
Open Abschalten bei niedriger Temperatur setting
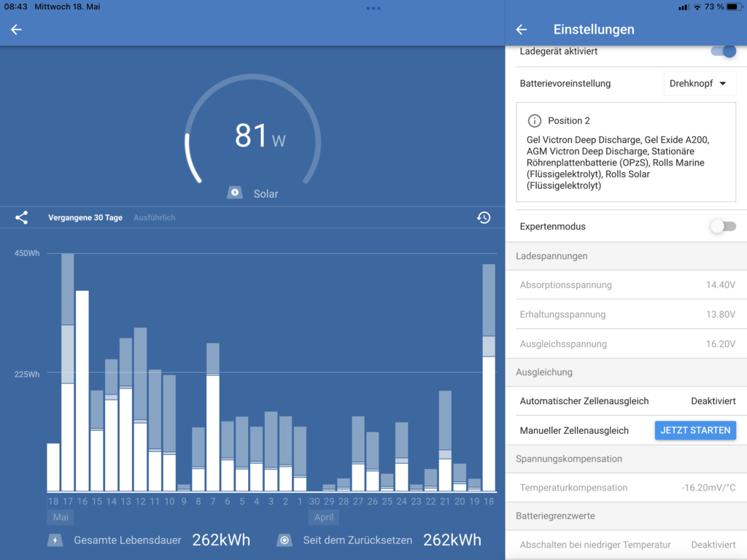[x=626, y=545]
